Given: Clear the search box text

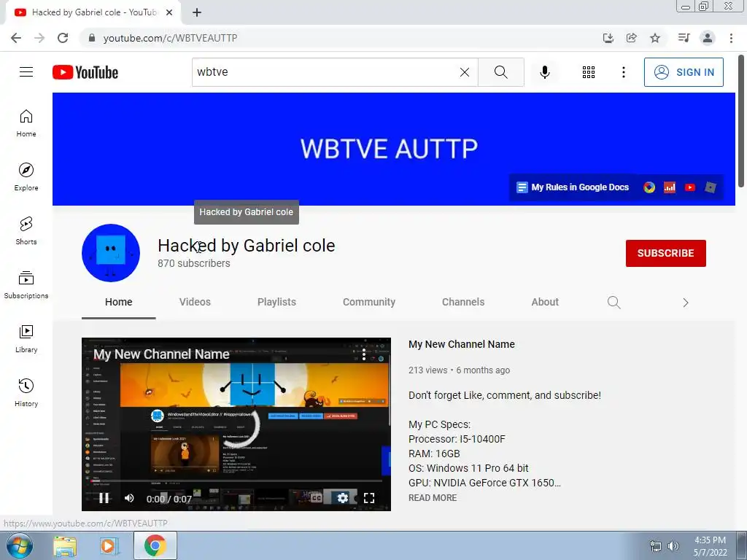Looking at the screenshot, I should [465, 72].
